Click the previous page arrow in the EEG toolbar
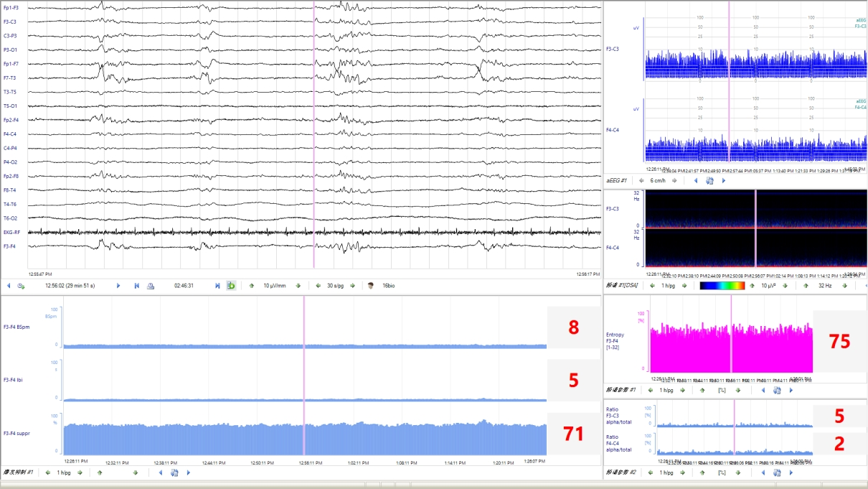Image resolution: width=868 pixels, height=489 pixels. [x=9, y=285]
